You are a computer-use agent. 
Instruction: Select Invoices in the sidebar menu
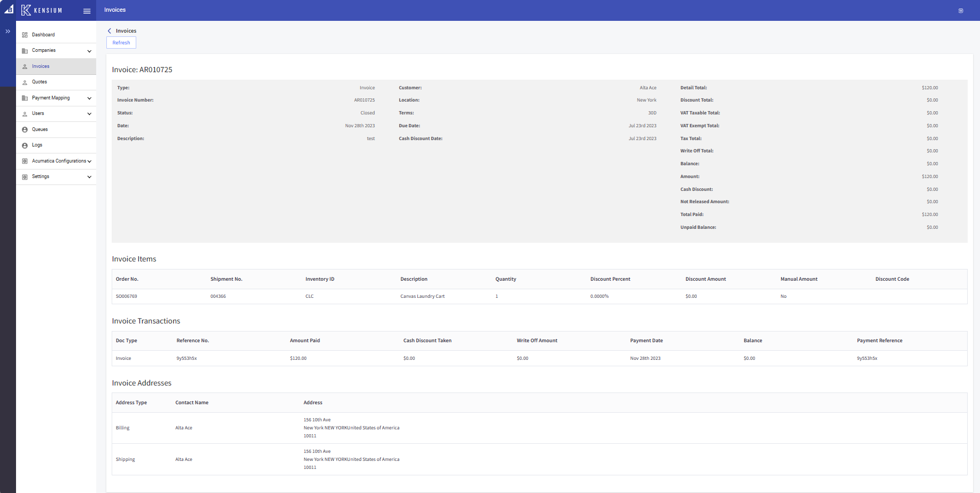[41, 66]
